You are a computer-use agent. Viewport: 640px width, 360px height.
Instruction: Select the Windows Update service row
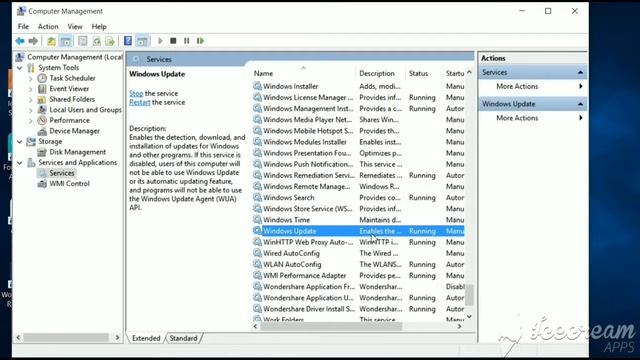click(358, 231)
